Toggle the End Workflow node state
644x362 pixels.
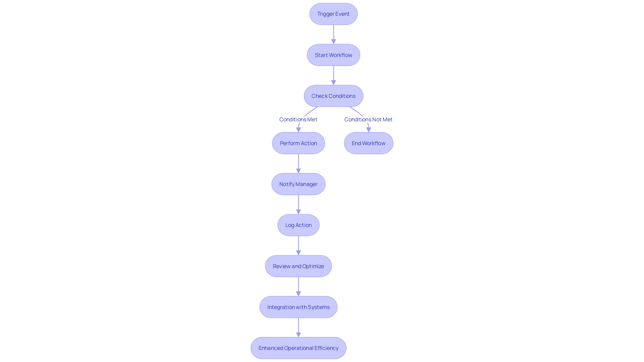point(368,143)
